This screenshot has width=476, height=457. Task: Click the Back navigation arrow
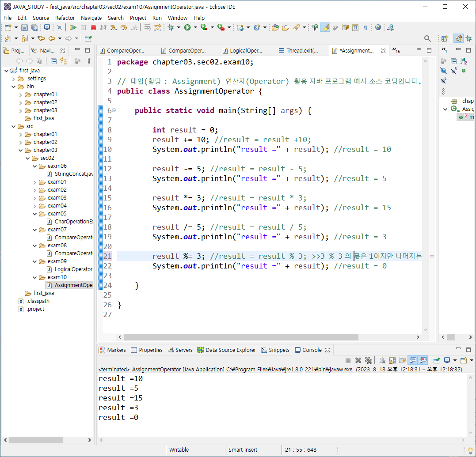click(x=52, y=38)
